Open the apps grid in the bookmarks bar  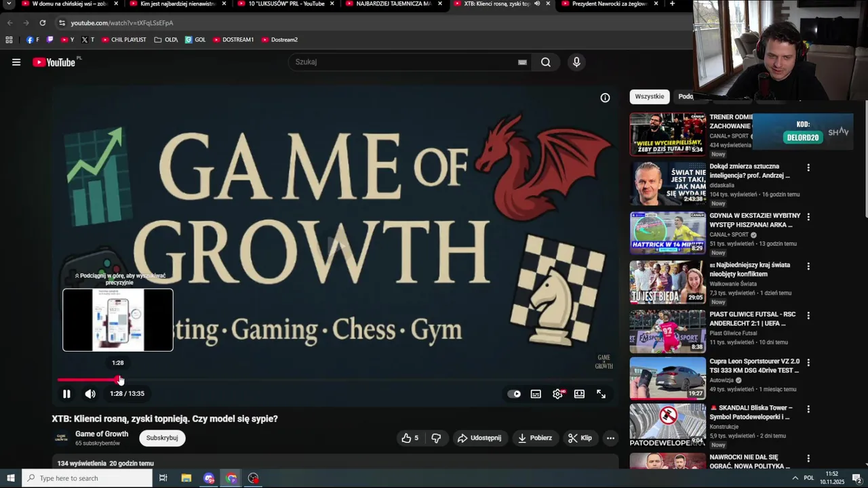click(9, 40)
